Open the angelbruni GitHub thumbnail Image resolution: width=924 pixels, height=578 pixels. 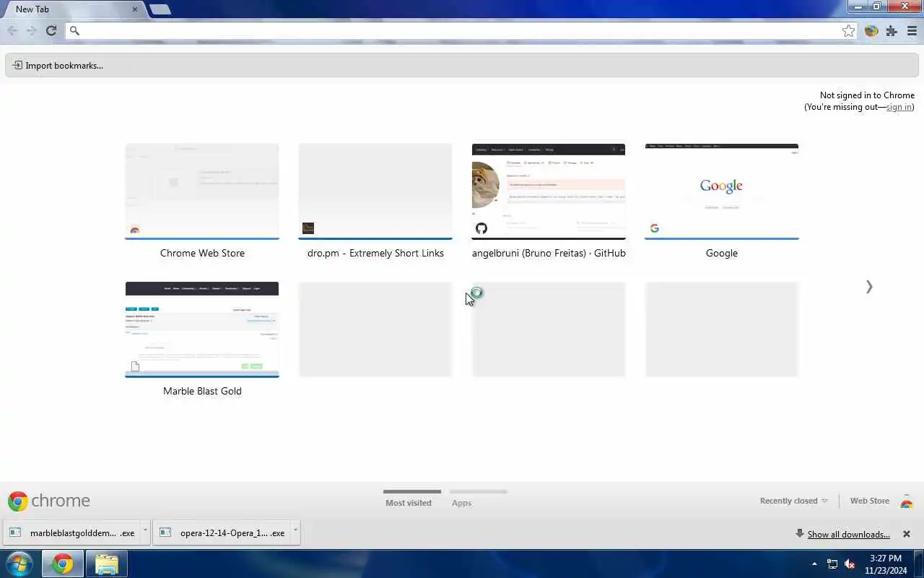[549, 191]
